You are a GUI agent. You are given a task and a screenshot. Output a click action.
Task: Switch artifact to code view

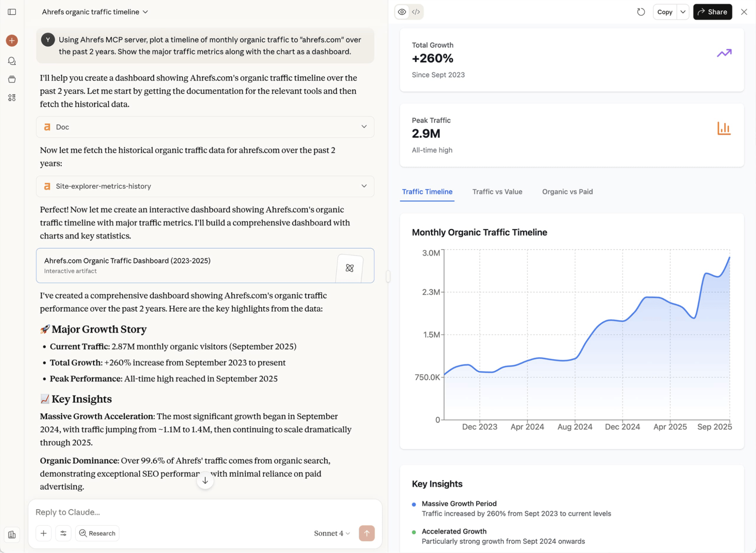click(x=416, y=12)
